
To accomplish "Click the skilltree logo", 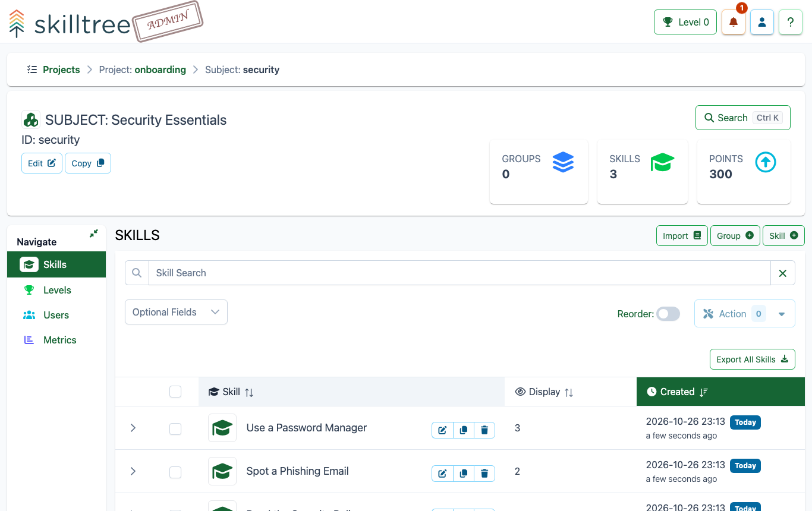I will [70, 24].
